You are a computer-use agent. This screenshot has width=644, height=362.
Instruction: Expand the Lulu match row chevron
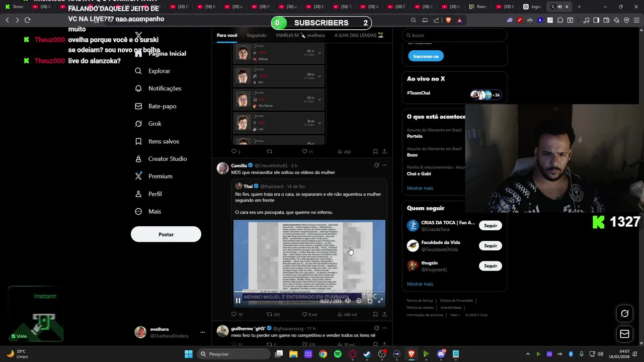pyautogui.click(x=319, y=123)
